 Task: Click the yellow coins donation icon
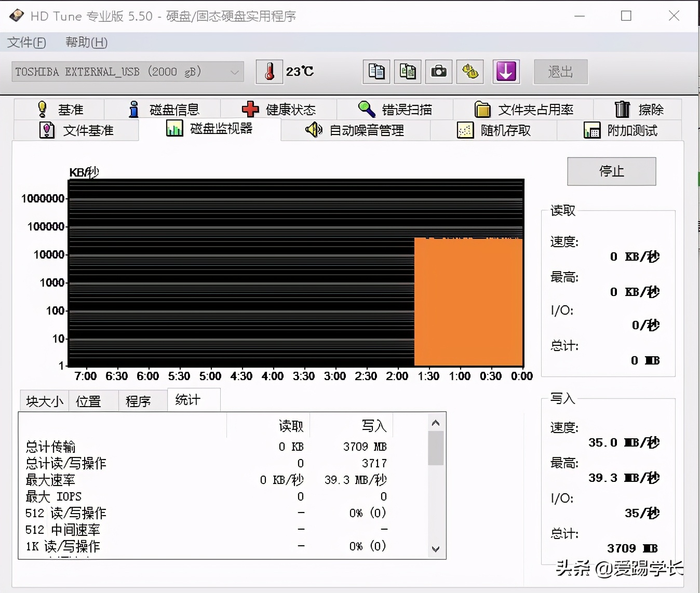(x=469, y=72)
